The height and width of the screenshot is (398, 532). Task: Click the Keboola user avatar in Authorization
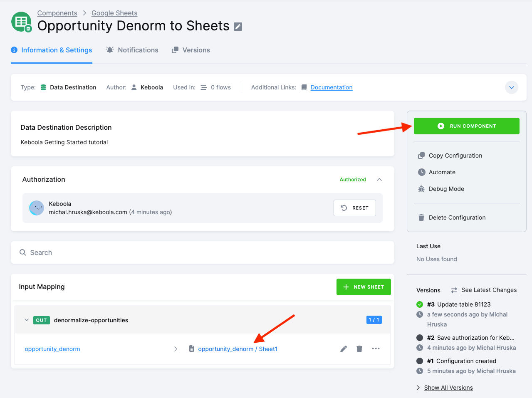coord(37,208)
